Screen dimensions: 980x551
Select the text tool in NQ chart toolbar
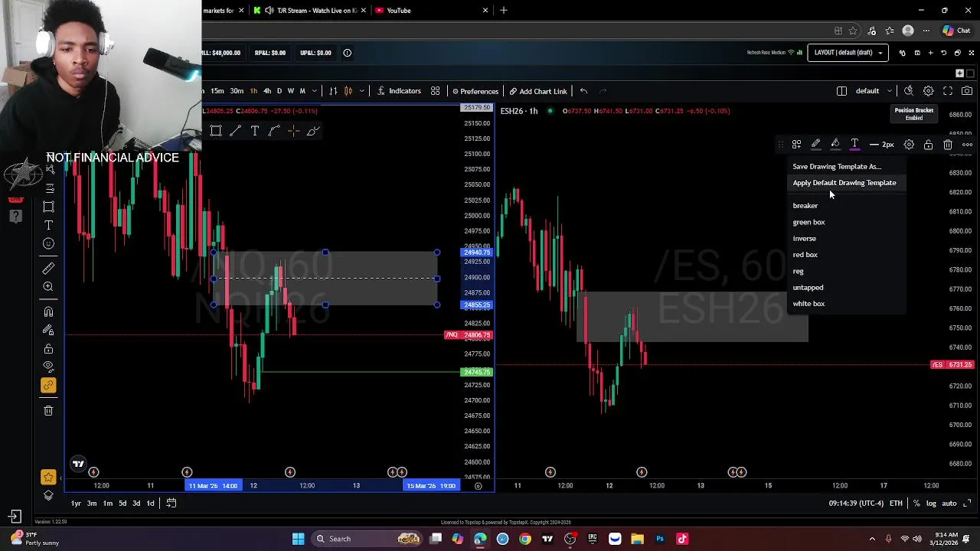(x=255, y=131)
